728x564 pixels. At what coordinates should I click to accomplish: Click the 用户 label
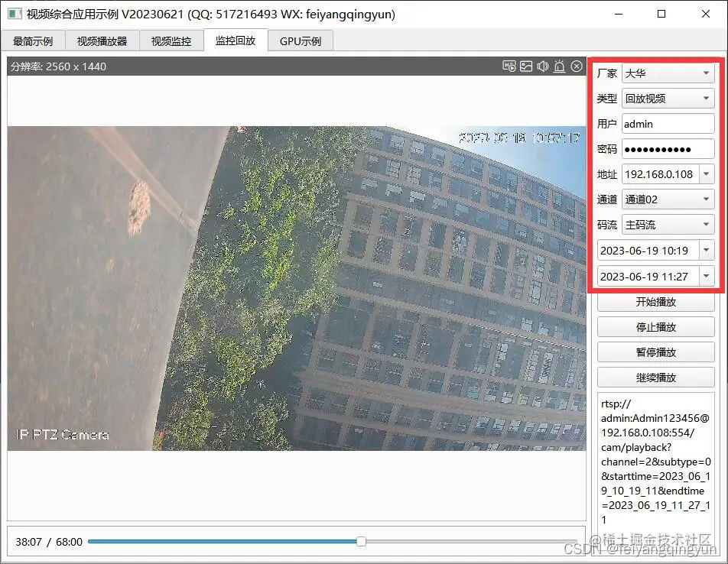click(x=607, y=124)
